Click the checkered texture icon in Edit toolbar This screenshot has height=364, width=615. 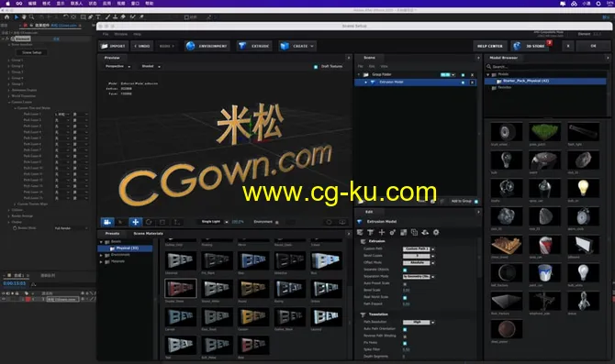pyautogui.click(x=404, y=232)
